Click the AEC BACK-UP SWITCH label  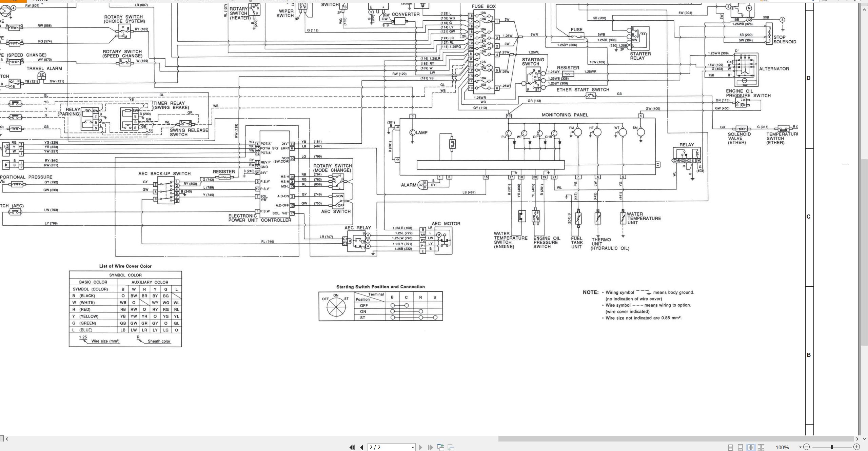164,173
